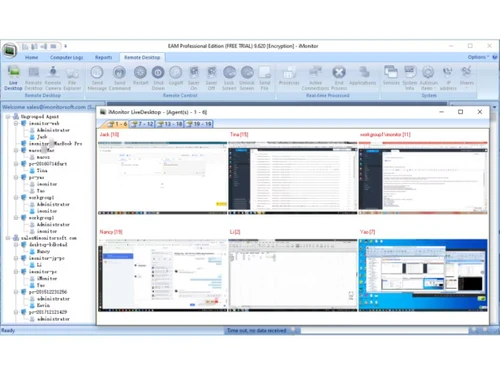
Task: Open Yao [7] live screen thumbnail
Action: click(423, 275)
